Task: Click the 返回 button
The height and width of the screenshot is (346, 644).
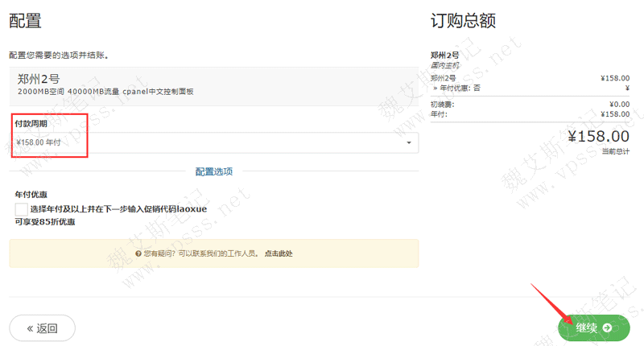Action: (42, 327)
